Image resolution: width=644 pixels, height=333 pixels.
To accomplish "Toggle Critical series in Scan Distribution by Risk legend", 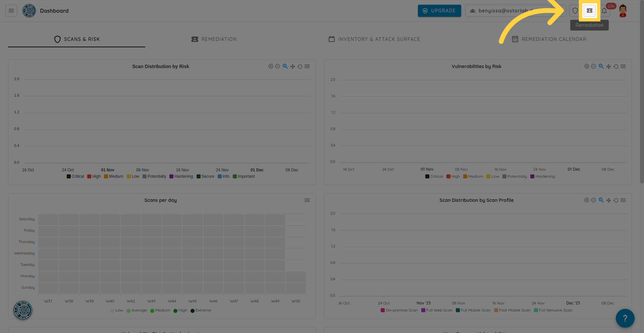I will tap(75, 176).
